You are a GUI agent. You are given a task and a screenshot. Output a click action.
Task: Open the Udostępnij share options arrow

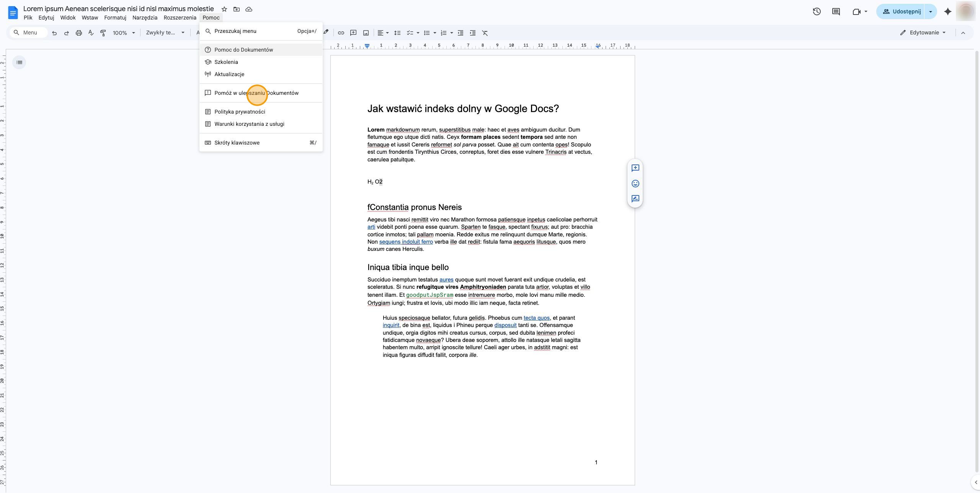pyautogui.click(x=931, y=11)
